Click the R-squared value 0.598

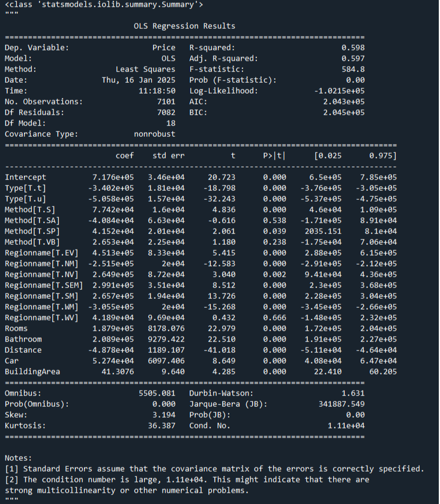coord(352,47)
